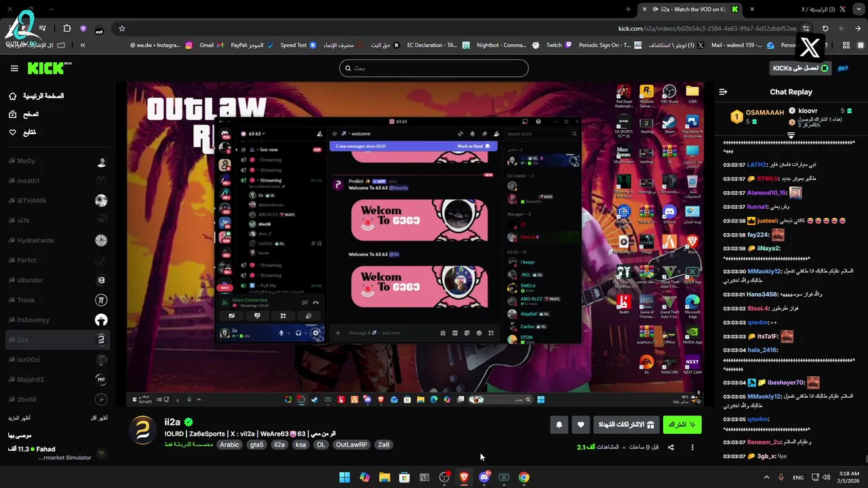Open the Speed Test bookmark
The image size is (868, 488).
pyautogui.click(x=298, y=45)
